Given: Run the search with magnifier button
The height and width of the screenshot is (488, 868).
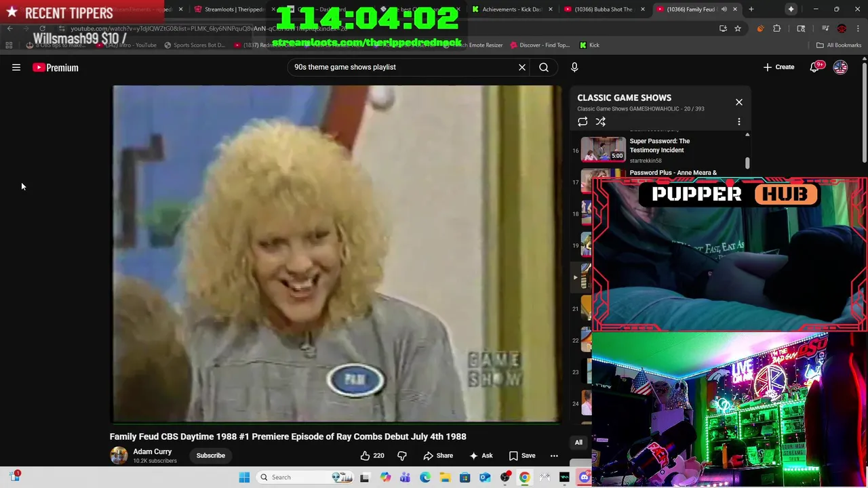Looking at the screenshot, I should tap(544, 67).
